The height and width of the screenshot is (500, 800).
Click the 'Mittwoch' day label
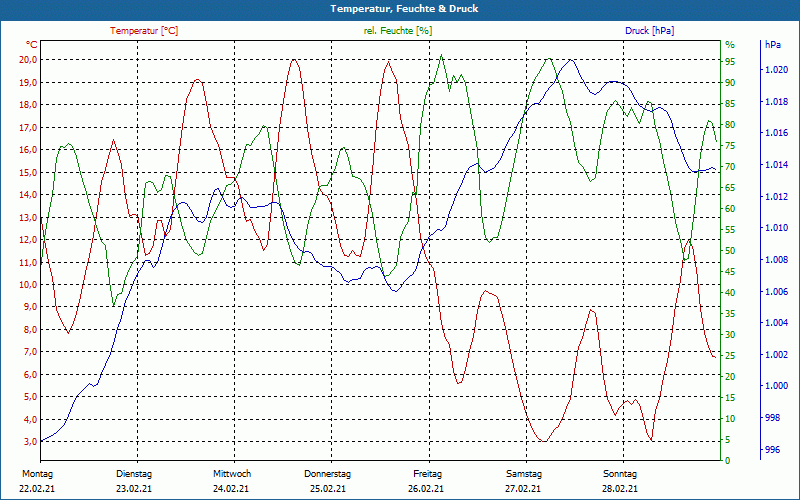pos(232,474)
